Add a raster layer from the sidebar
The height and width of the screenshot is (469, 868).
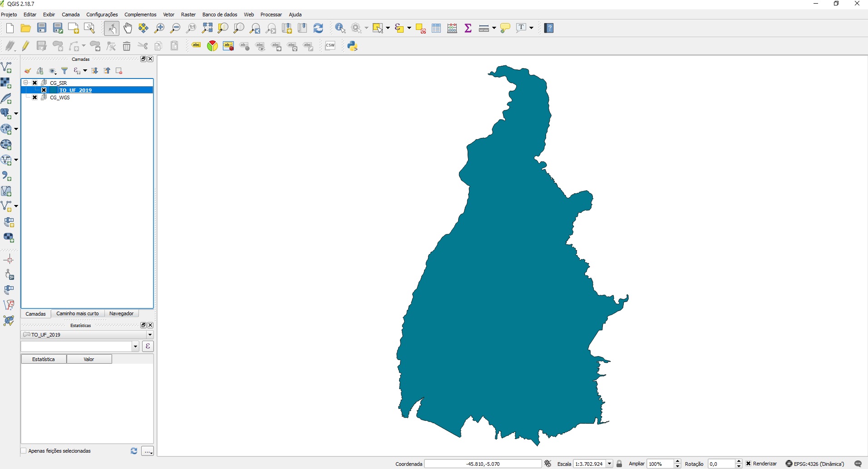6,83
